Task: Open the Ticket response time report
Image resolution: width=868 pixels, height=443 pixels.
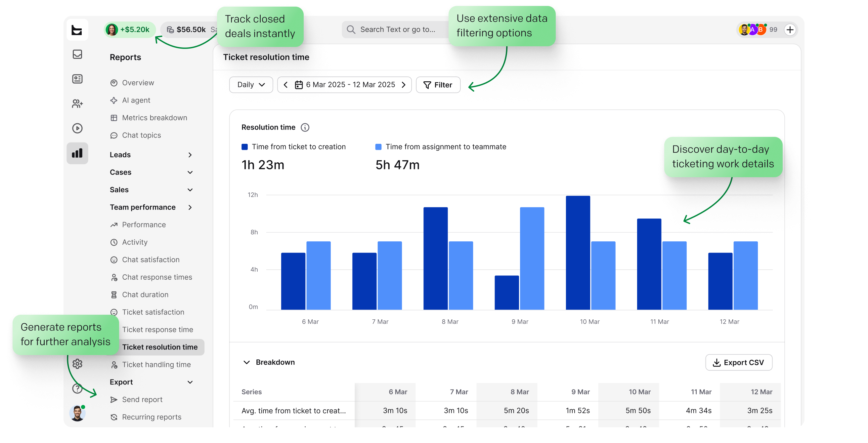Action: 157,330
